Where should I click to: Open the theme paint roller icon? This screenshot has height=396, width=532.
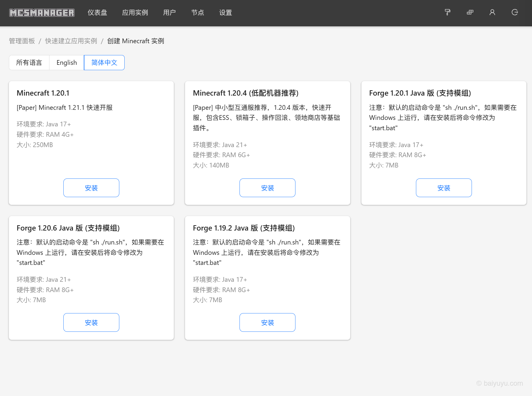click(x=447, y=12)
